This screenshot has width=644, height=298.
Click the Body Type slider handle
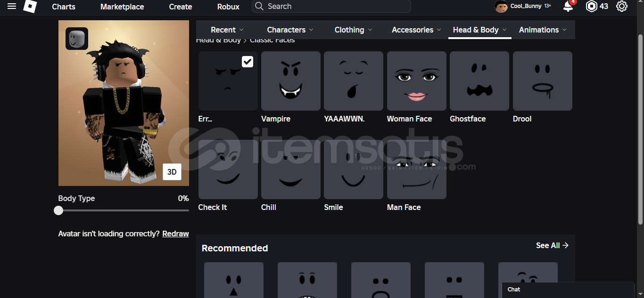pyautogui.click(x=58, y=210)
